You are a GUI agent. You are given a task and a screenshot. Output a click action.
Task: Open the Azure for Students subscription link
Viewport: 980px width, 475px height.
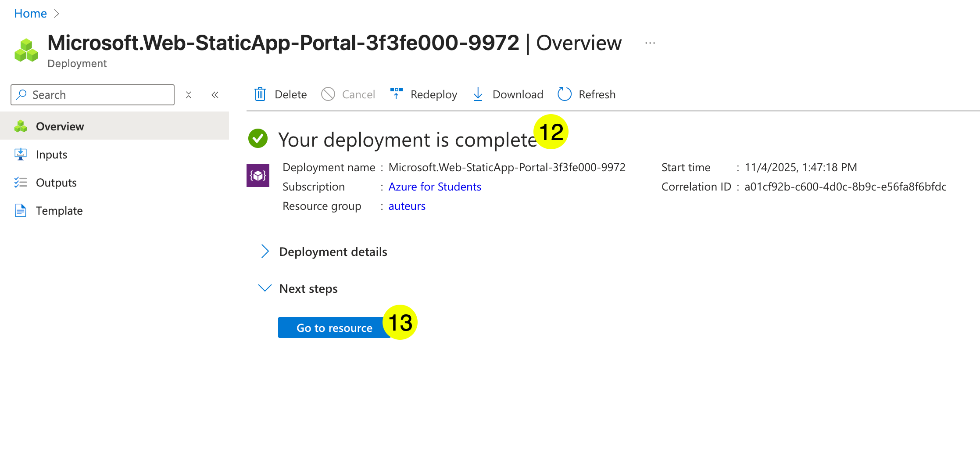[x=434, y=187]
